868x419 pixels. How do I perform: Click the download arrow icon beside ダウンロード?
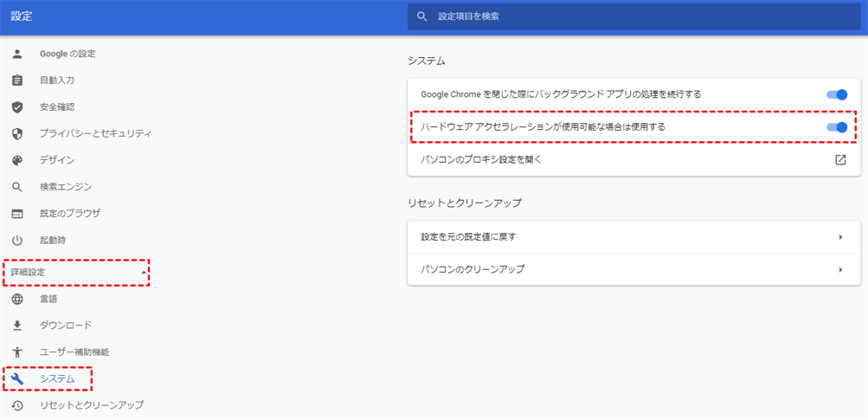pyautogui.click(x=17, y=325)
